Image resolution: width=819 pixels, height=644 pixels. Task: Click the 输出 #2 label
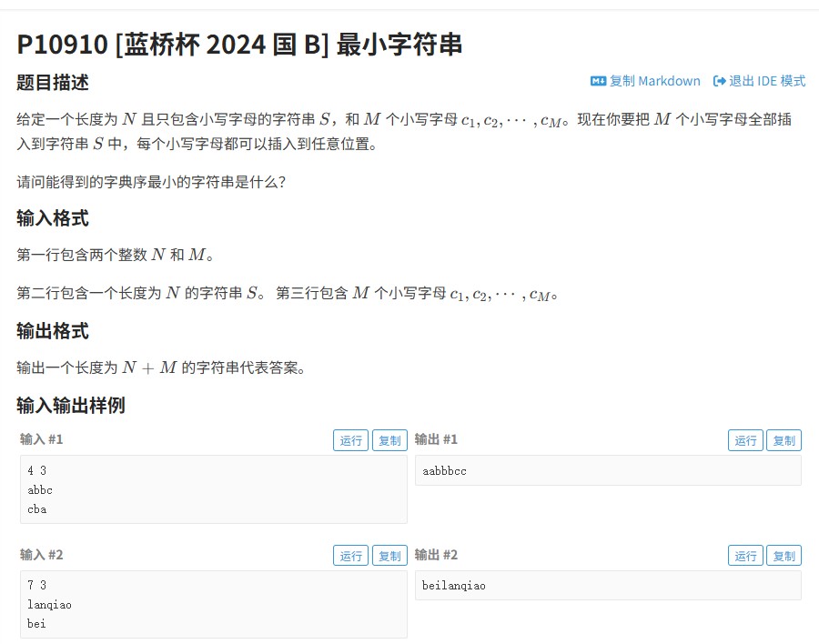(x=436, y=555)
